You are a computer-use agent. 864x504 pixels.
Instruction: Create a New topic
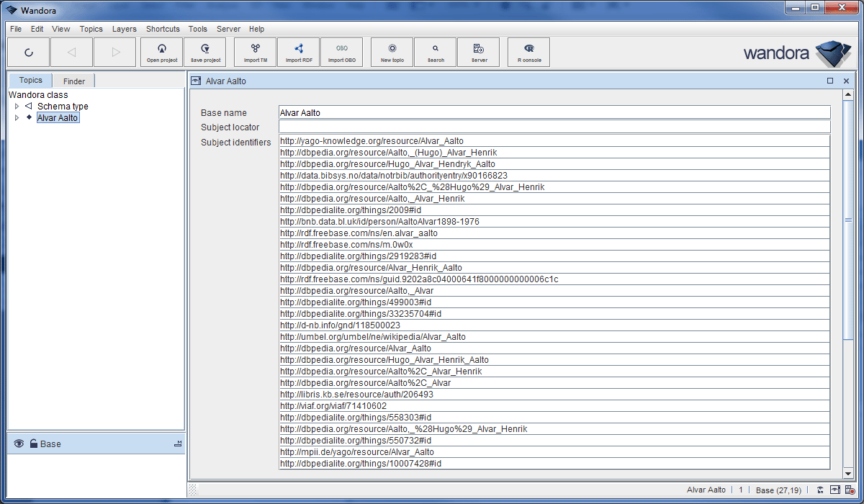pyautogui.click(x=391, y=52)
